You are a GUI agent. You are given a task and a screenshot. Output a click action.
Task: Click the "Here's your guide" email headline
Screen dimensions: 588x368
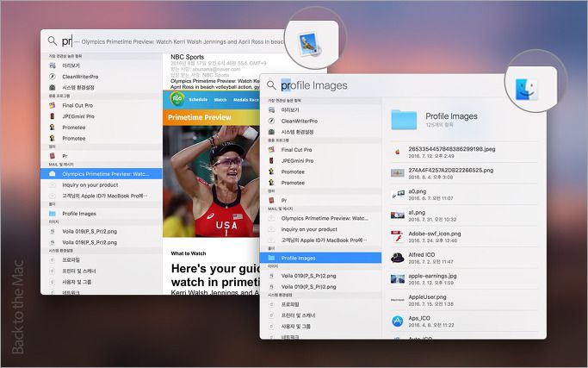[x=215, y=275]
